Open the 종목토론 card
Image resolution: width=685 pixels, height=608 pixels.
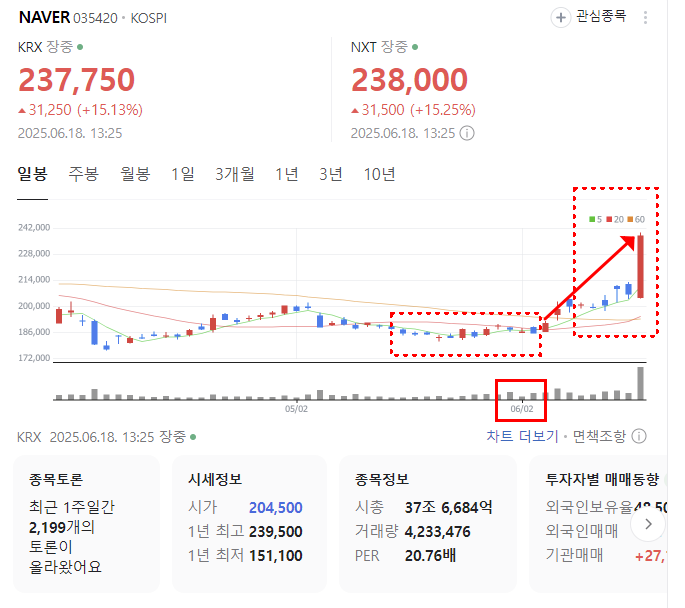coord(86,524)
